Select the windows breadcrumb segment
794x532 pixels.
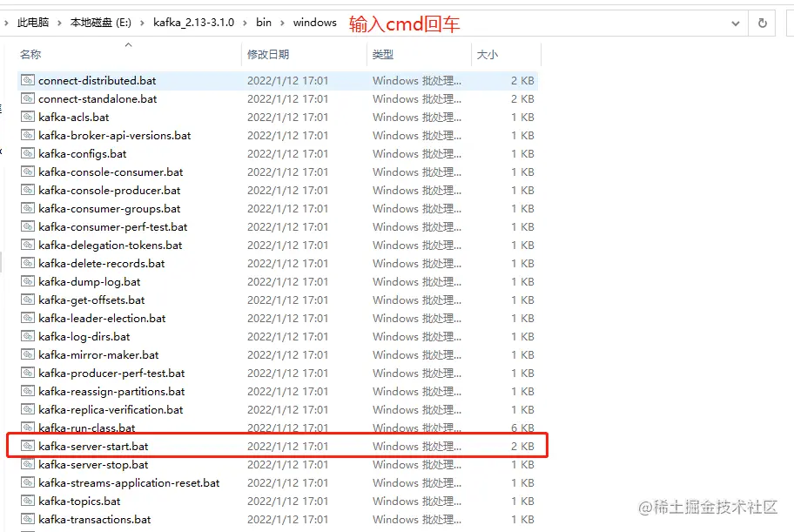[315, 23]
